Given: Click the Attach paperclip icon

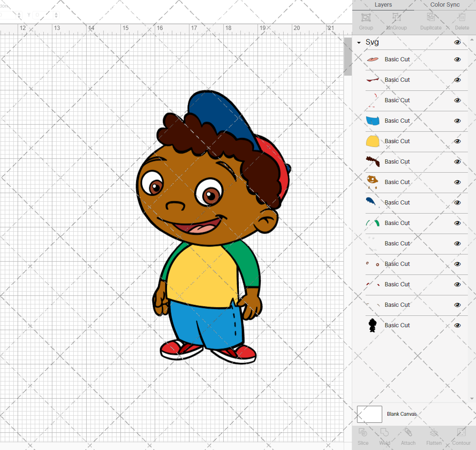Looking at the screenshot, I should coord(408,432).
